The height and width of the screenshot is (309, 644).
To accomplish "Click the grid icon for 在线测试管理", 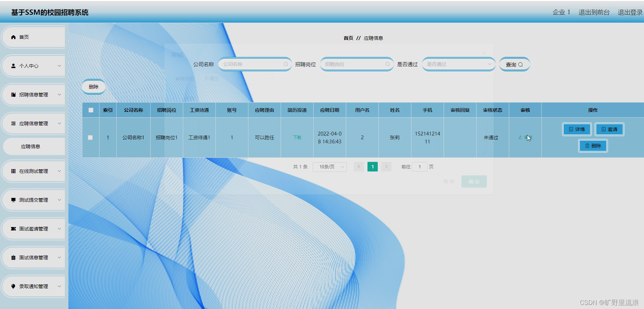I will (13, 171).
